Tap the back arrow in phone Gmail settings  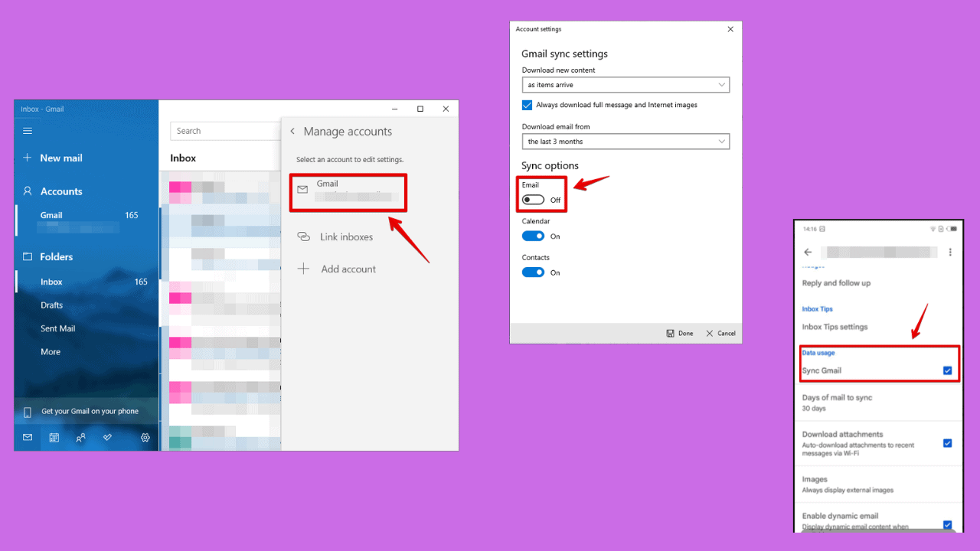click(808, 252)
